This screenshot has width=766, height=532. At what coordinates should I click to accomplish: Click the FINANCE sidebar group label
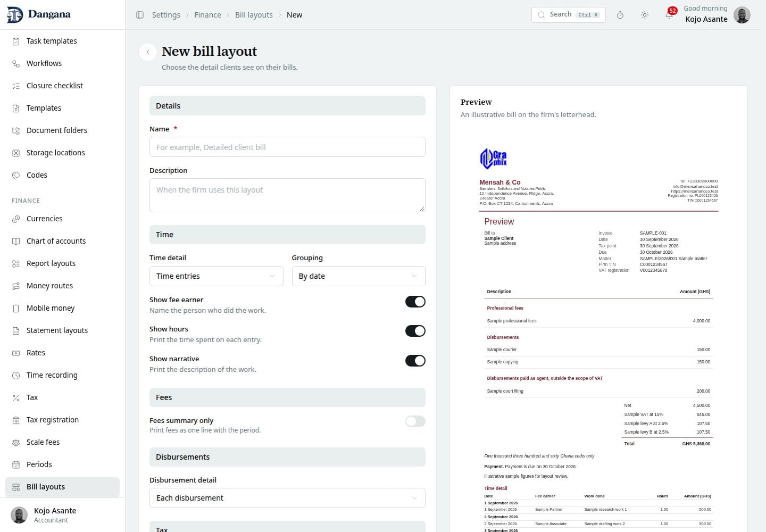click(x=26, y=201)
